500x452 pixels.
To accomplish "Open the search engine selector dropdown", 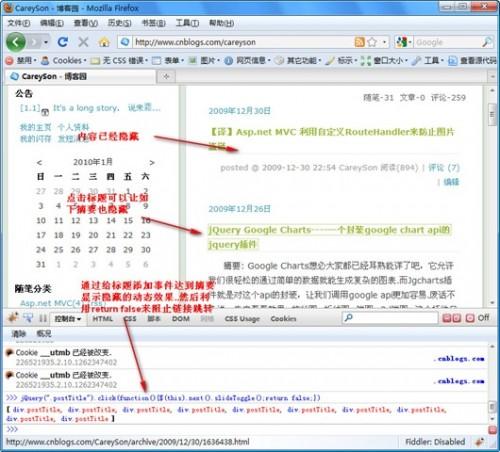I will coord(403,42).
